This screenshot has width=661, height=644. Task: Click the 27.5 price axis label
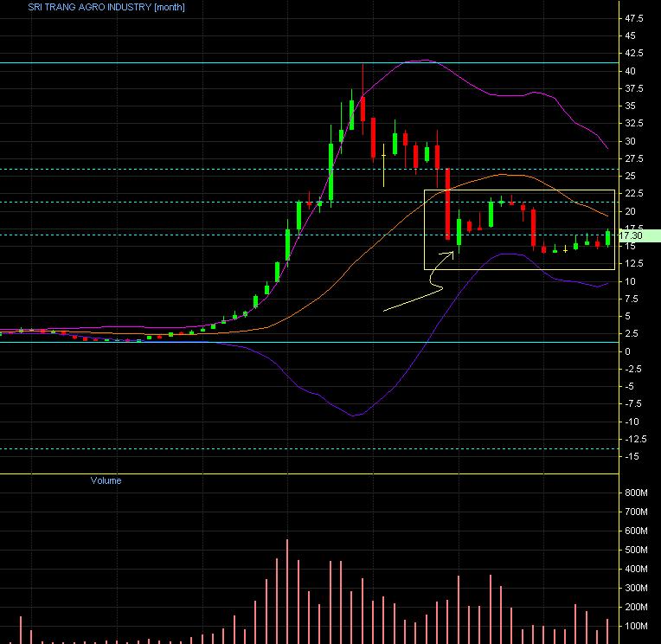(x=634, y=158)
